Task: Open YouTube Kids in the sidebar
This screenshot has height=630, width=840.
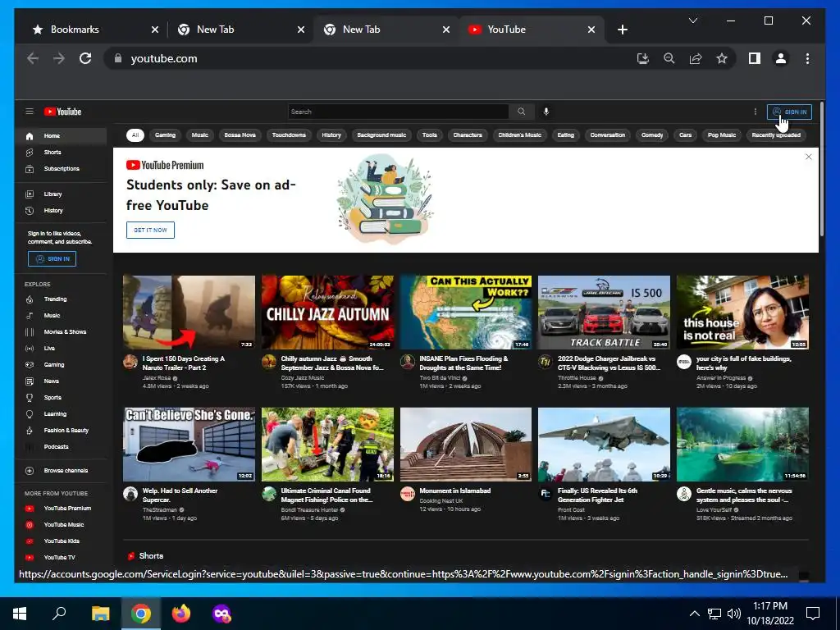Action: (x=61, y=541)
